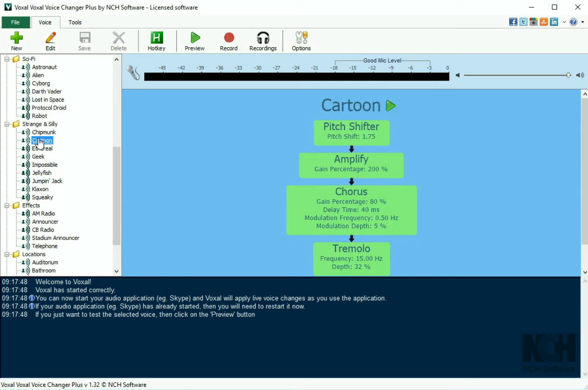Image resolution: width=588 pixels, height=390 pixels.
Task: Select the AM Radio voice
Action: [43, 214]
